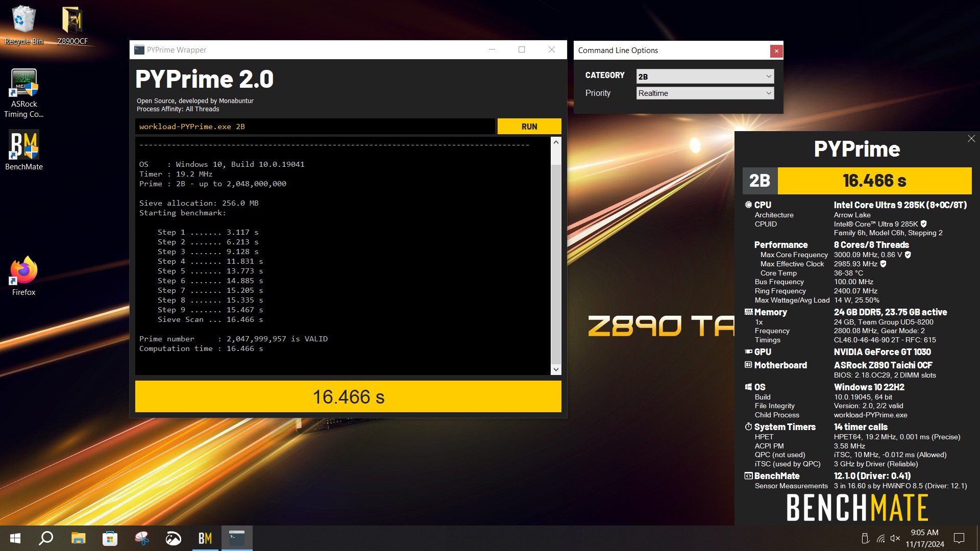Screen dimensions: 980x551
Task: Click the BenchMate section icon
Action: (x=748, y=475)
